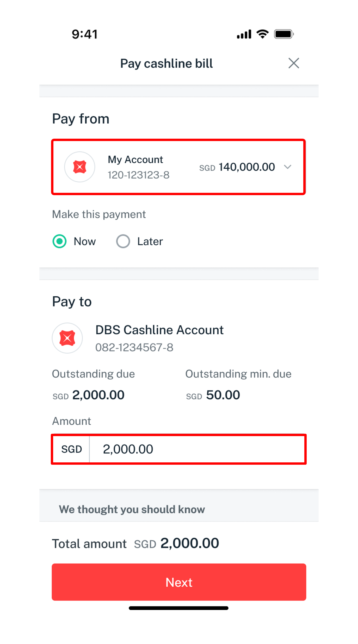
Task: Change the My Account 120-123123-8 source account
Action: coord(179,167)
